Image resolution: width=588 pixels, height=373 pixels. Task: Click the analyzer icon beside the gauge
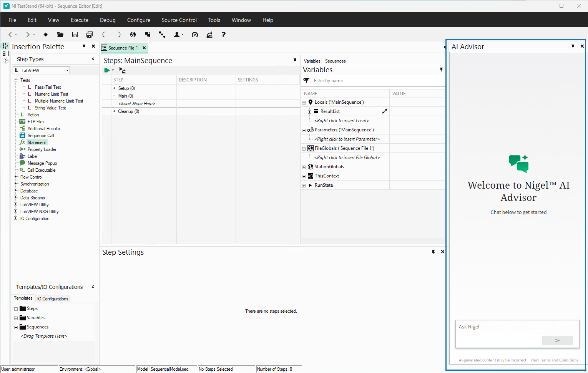coord(209,35)
